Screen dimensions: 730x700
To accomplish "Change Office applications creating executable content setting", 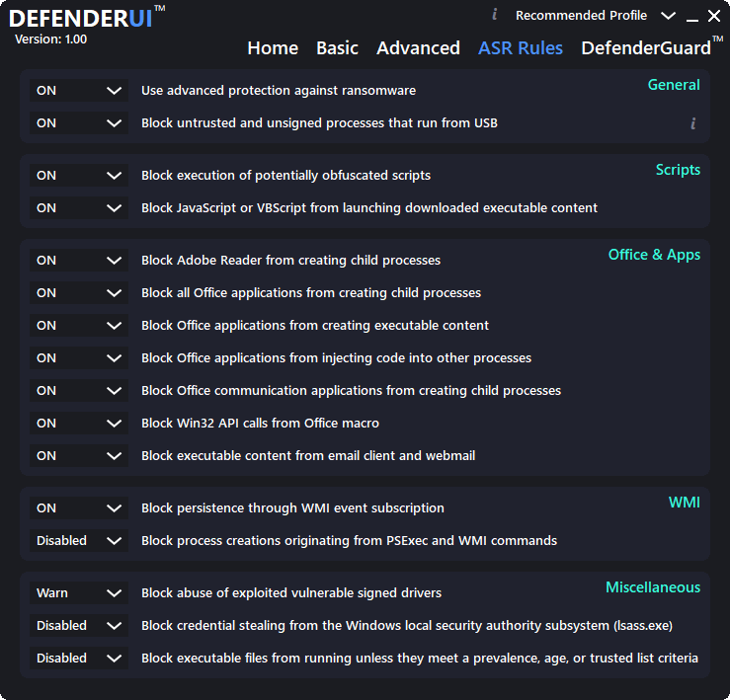I will pyautogui.click(x=79, y=326).
